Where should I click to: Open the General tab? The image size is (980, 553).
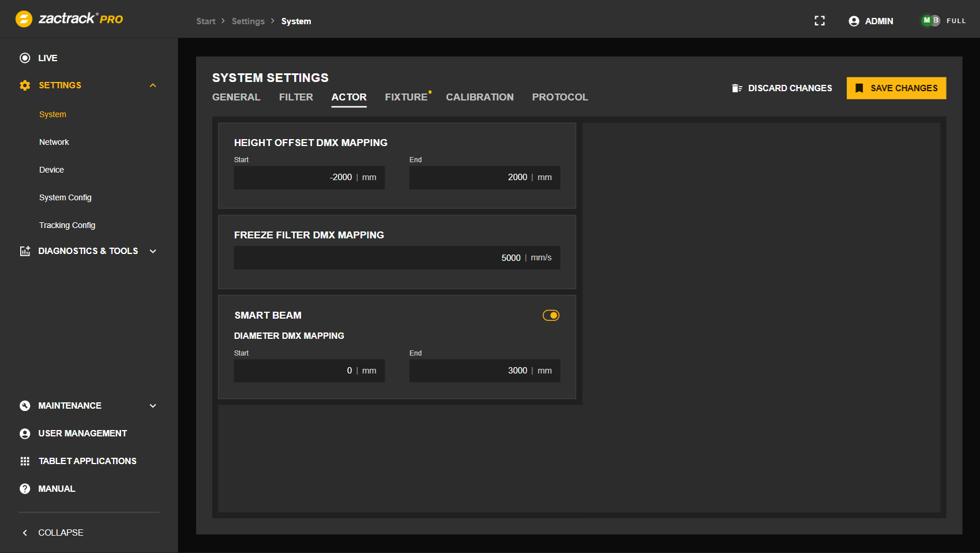point(236,97)
